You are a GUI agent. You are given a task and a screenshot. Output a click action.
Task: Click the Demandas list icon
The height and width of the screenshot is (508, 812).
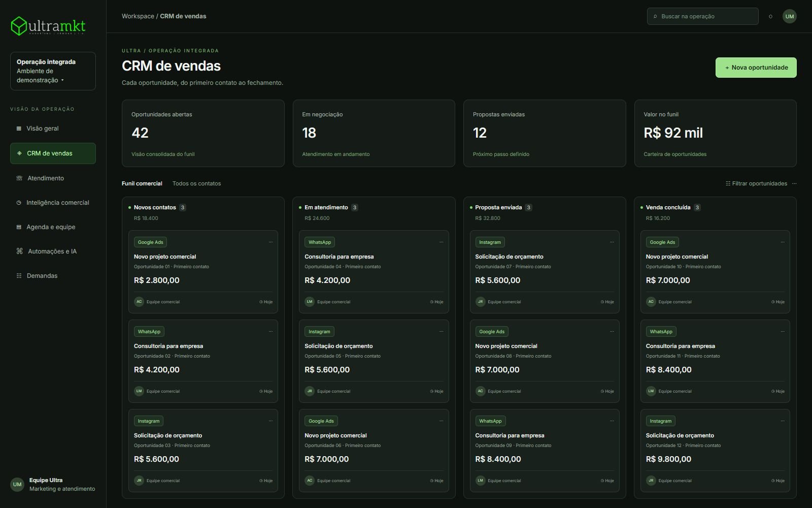tap(19, 276)
